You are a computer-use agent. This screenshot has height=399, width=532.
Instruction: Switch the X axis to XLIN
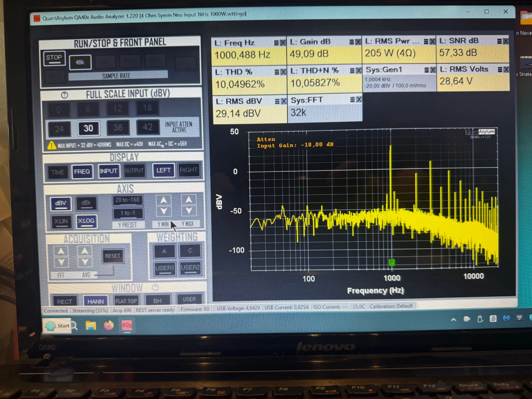pos(61,222)
